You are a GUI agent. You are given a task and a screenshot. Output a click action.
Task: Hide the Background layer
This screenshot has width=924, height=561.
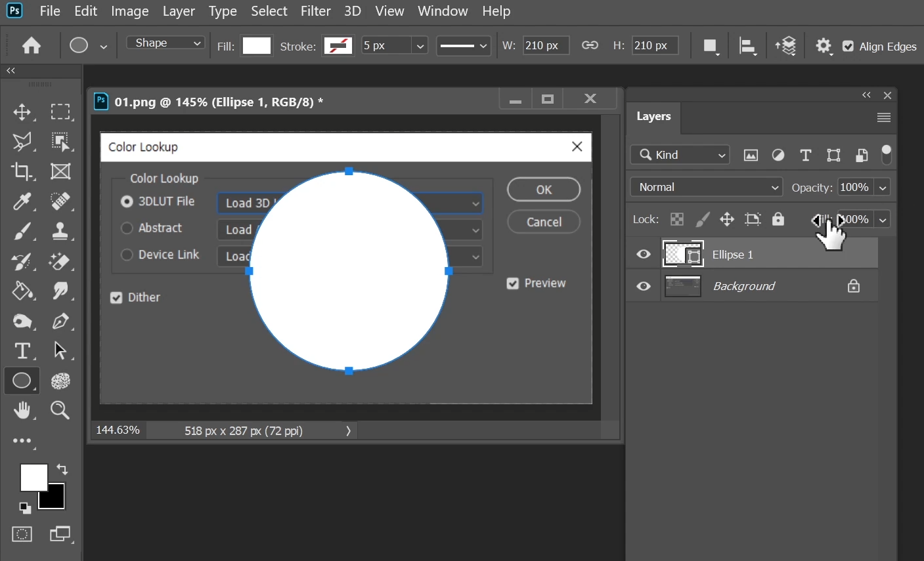644,286
